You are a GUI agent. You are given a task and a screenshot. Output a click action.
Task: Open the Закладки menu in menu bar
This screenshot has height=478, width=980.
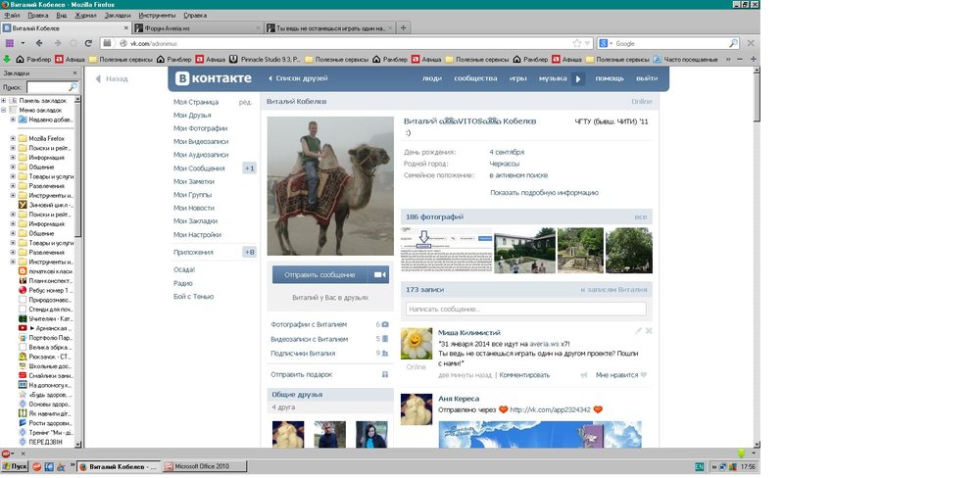tap(117, 16)
